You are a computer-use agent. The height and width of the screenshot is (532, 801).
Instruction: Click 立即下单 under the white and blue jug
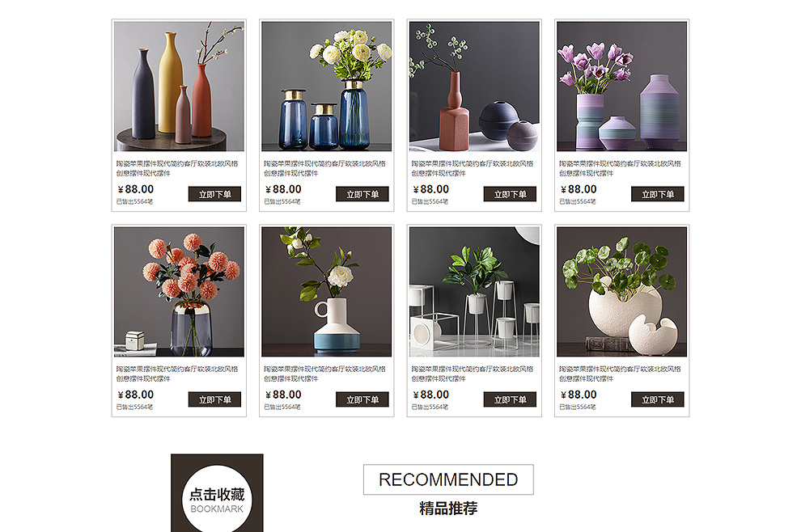[x=362, y=399]
